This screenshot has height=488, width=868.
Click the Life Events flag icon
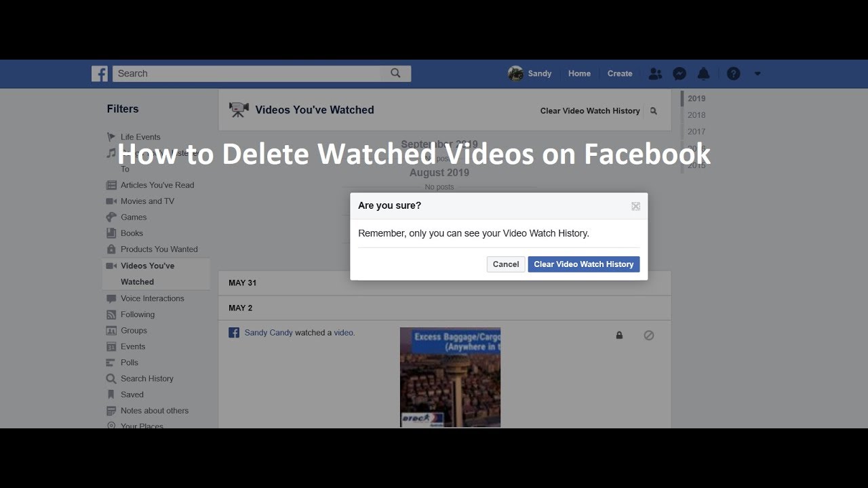(x=111, y=137)
